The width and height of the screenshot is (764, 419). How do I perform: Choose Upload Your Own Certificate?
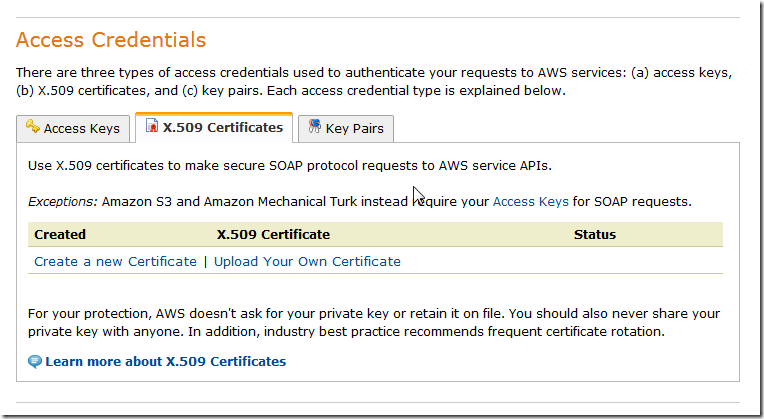coord(307,261)
